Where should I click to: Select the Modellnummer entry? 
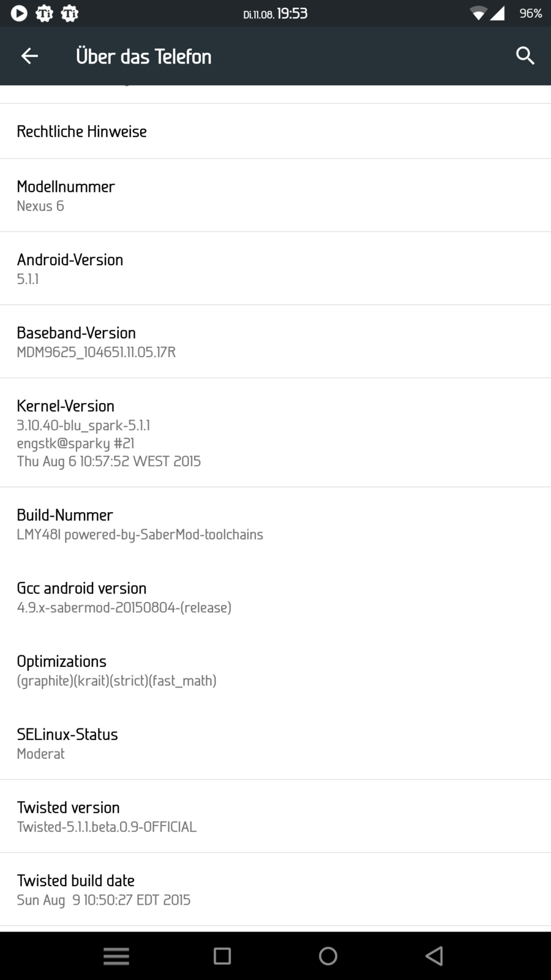(x=275, y=195)
